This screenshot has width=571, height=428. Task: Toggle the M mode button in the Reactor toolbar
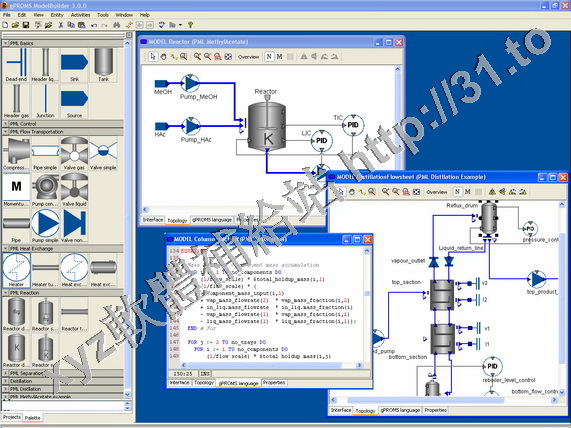(x=279, y=56)
